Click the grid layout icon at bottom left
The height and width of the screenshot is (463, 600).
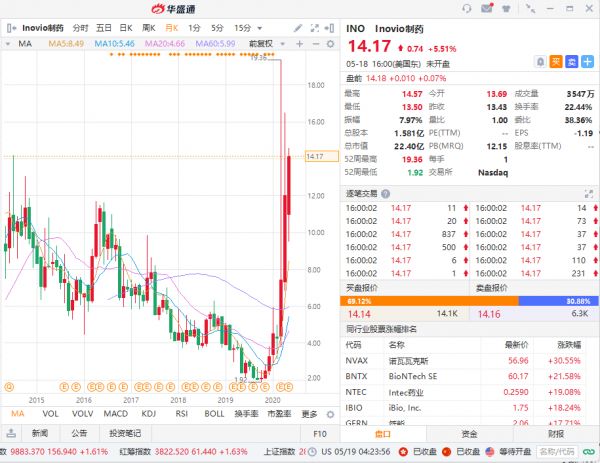[10, 433]
